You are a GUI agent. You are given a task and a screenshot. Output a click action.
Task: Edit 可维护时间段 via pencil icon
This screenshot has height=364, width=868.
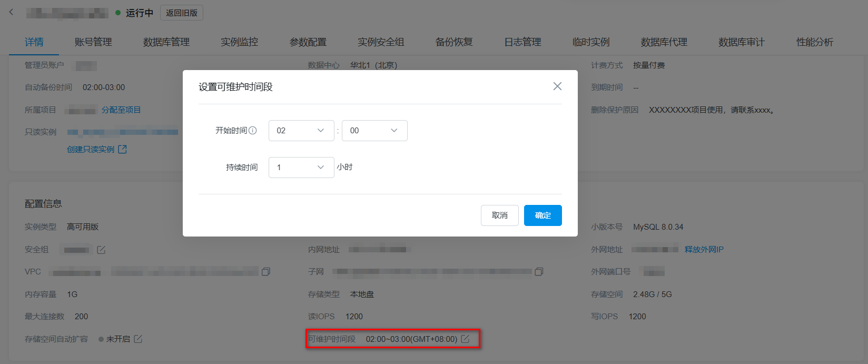[x=465, y=339]
